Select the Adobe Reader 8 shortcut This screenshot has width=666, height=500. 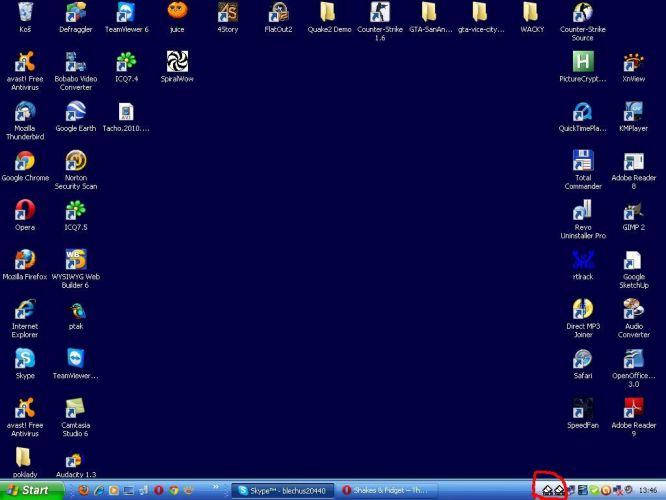pos(633,170)
